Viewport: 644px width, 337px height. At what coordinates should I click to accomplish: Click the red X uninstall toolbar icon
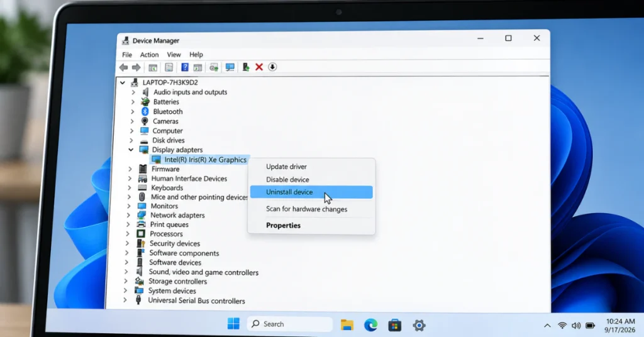click(258, 67)
